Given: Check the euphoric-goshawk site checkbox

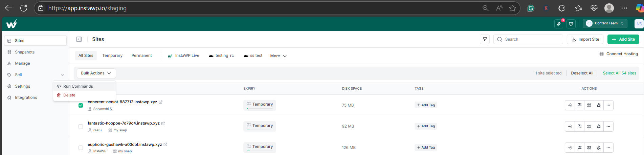Looking at the screenshot, I should pos(81,148).
